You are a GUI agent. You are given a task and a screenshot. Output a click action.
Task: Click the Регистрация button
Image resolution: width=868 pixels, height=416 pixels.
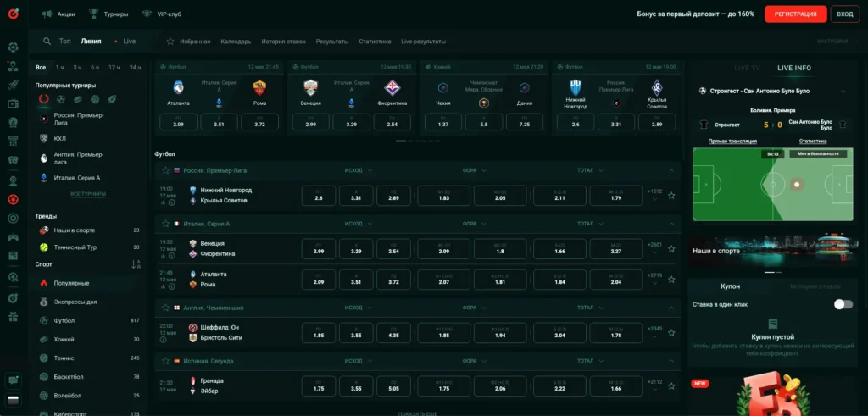[x=795, y=14]
